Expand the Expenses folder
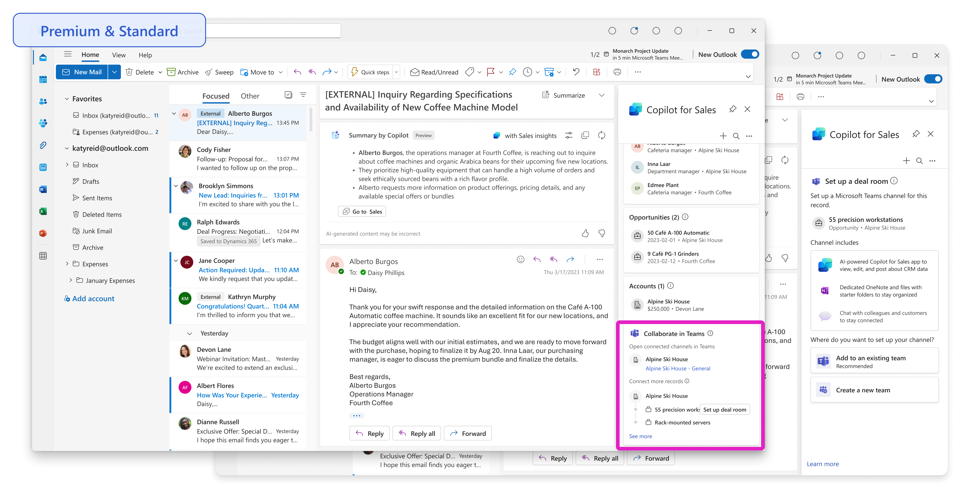 click(67, 264)
